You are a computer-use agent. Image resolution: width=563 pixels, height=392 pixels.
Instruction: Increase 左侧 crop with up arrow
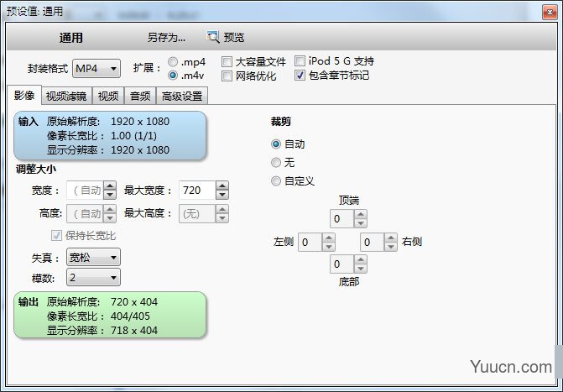(x=329, y=238)
